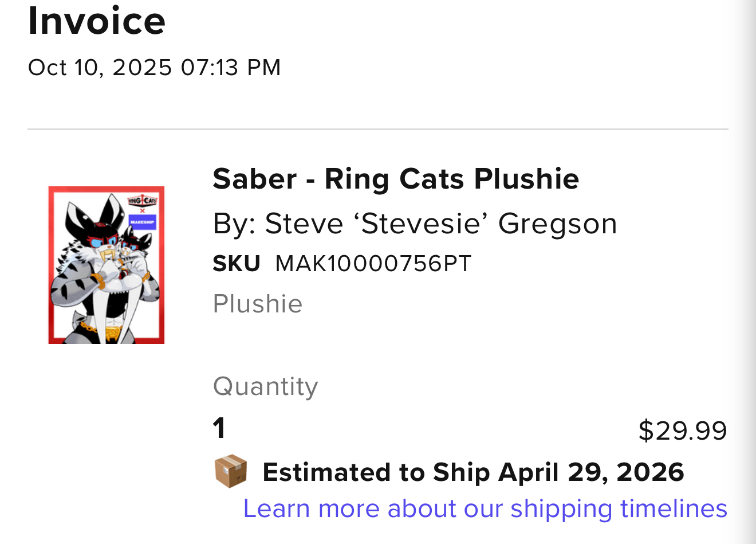Click the bold SKU label
This screenshot has width=756, height=544.
[236, 264]
